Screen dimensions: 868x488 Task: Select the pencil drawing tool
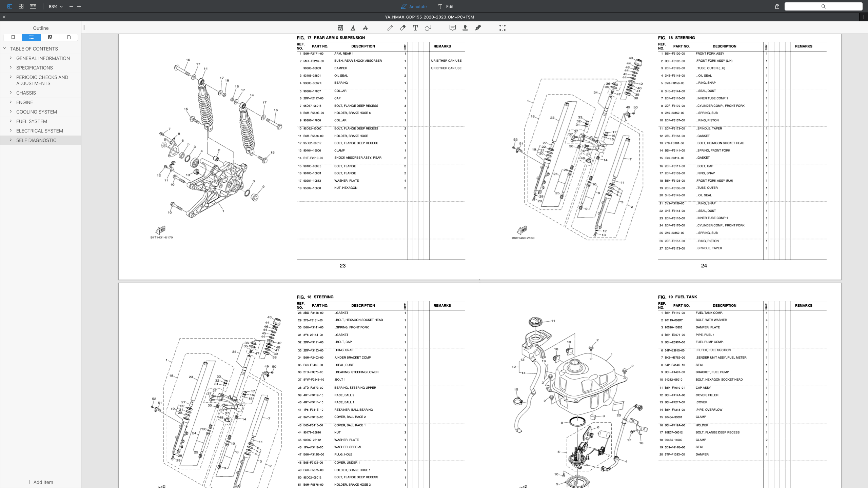390,28
